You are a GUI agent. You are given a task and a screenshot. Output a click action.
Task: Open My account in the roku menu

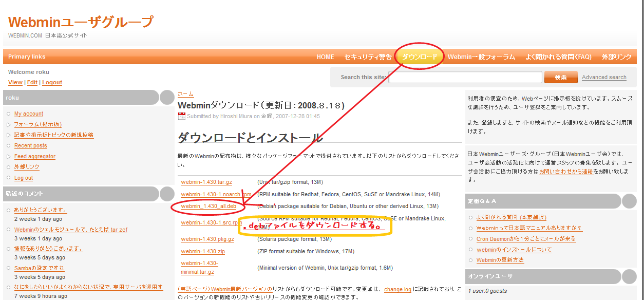(29, 114)
